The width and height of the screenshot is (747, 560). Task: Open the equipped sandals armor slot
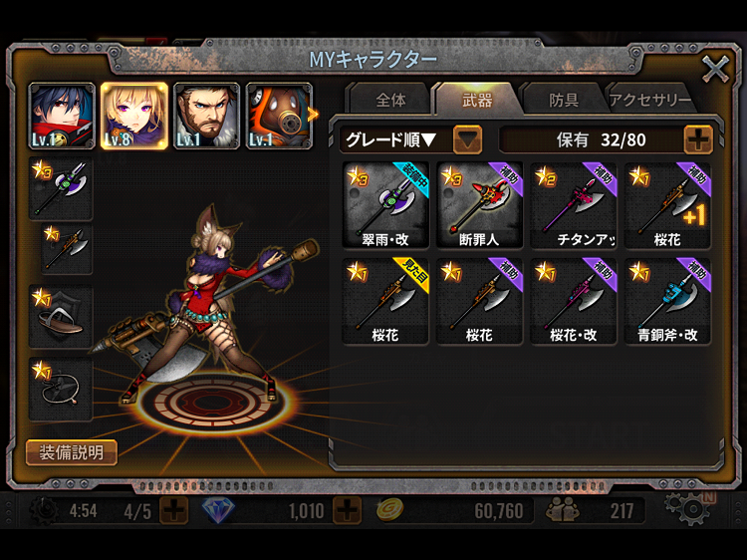[x=61, y=317]
